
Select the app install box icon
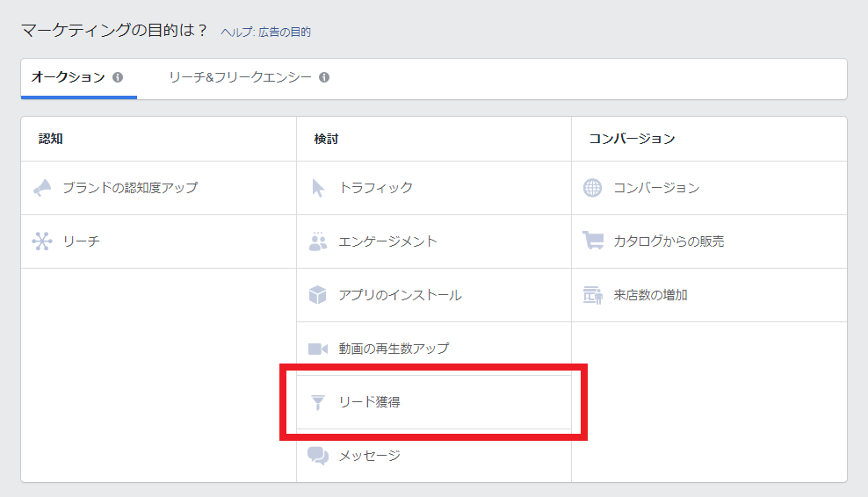318,295
